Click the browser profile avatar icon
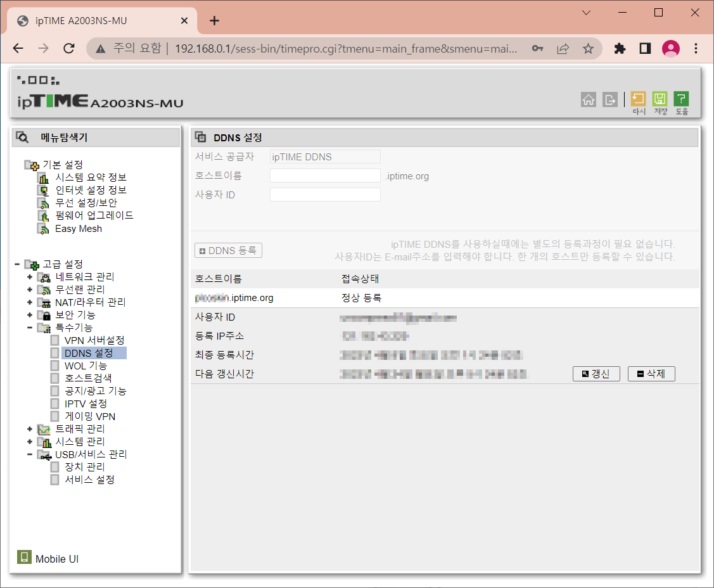The width and height of the screenshot is (714, 588). [671, 48]
